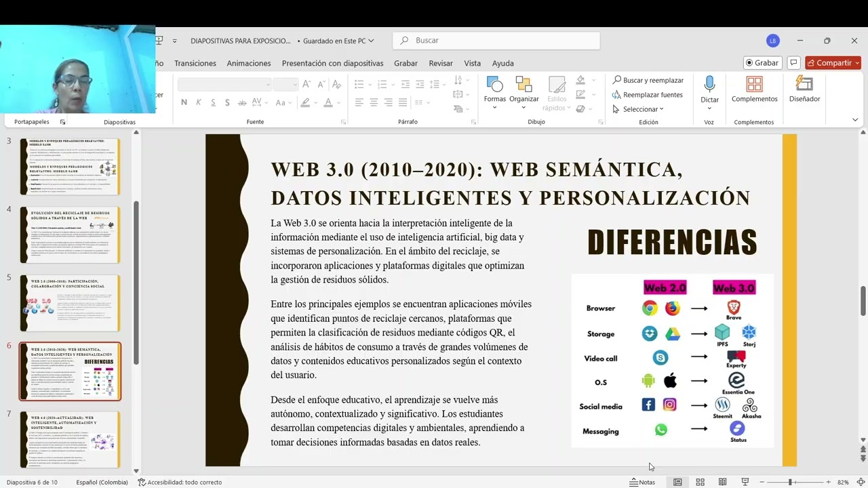Select slide 5 thumbnail Web 2.0
The height and width of the screenshot is (488, 868).
70,303
